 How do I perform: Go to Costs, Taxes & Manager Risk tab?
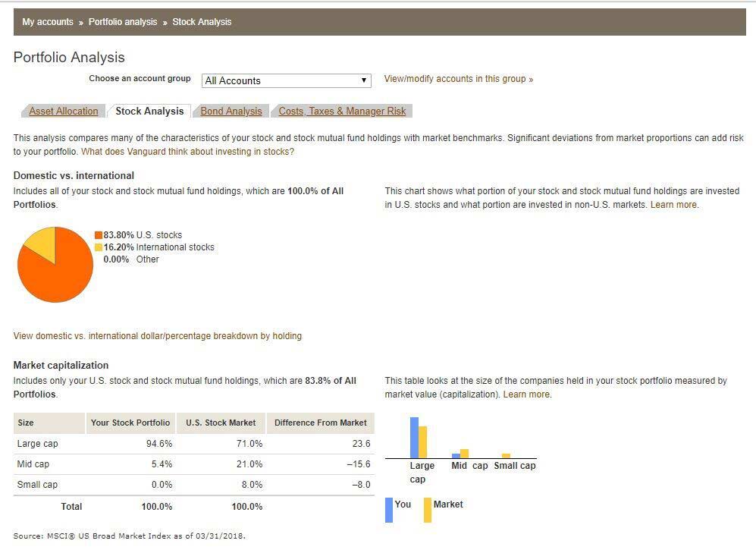pyautogui.click(x=342, y=112)
